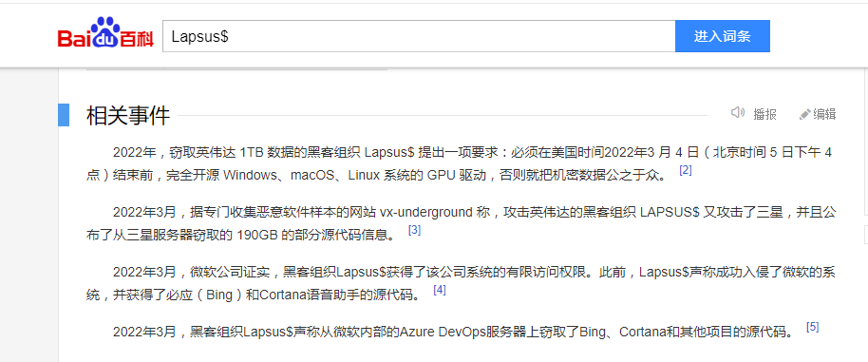
Task: Click the speaker icon next to 播报
Action: [x=738, y=113]
